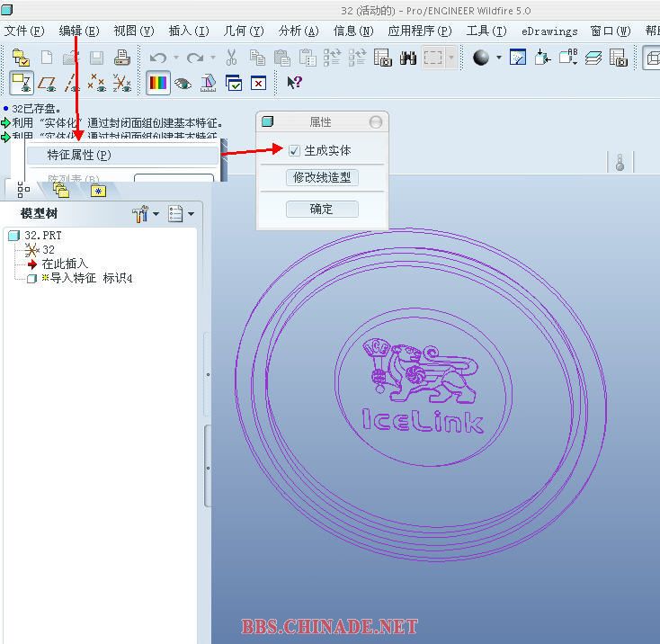Click the 修改线造型 button
Image resolution: width=660 pixels, height=644 pixels.
tap(322, 177)
